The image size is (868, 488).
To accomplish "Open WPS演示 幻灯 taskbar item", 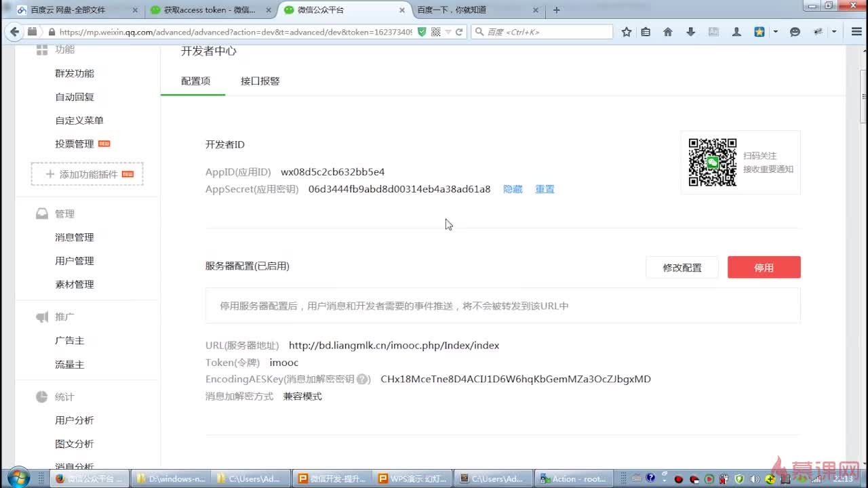I will click(x=412, y=479).
